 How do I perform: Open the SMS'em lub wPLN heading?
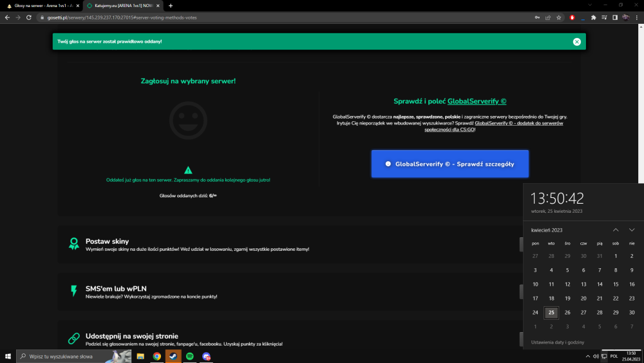click(x=116, y=289)
